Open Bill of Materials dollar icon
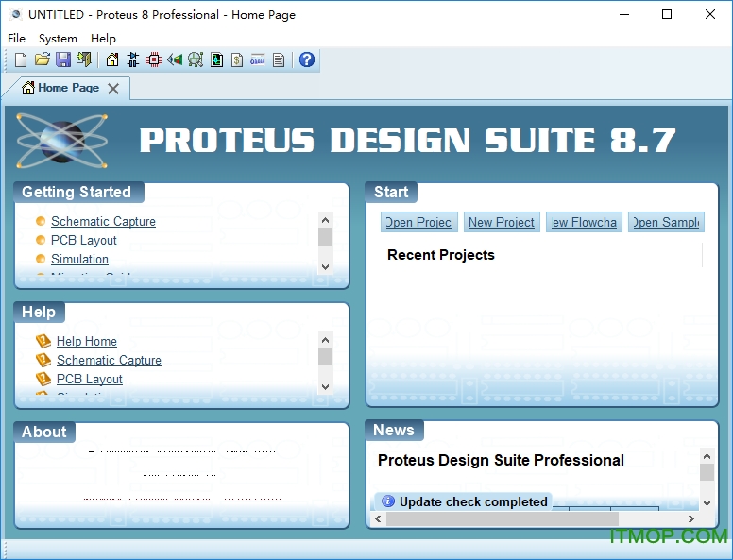 click(x=237, y=59)
